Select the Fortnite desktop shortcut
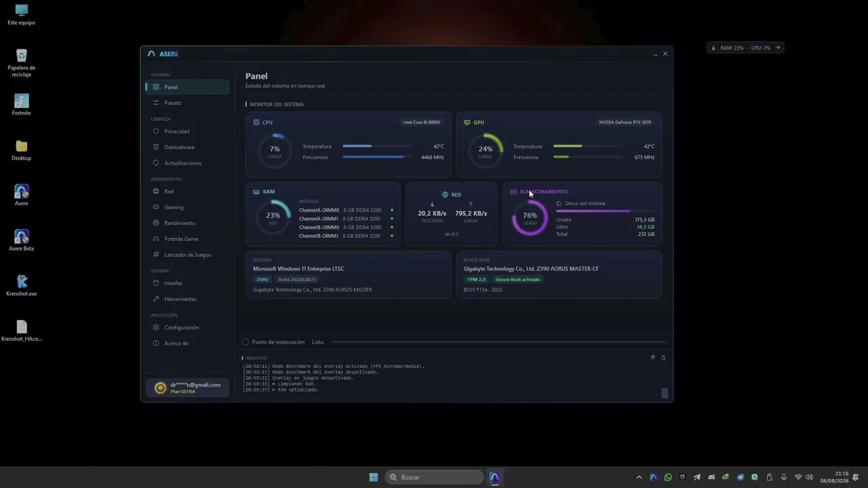This screenshot has height=488, width=868. (22, 105)
